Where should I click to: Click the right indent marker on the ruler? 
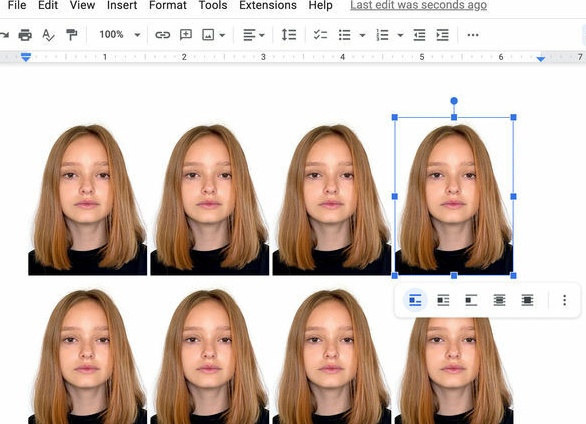click(541, 59)
